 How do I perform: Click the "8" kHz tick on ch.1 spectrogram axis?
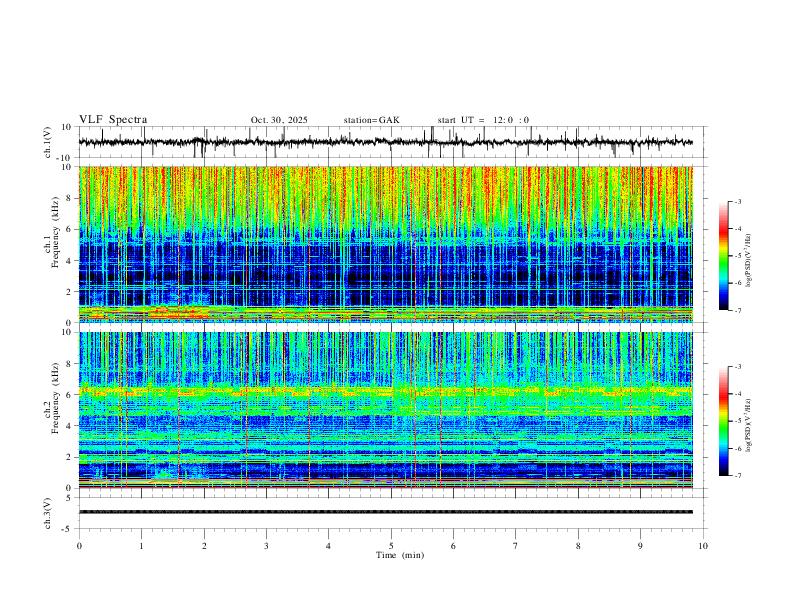coord(69,198)
